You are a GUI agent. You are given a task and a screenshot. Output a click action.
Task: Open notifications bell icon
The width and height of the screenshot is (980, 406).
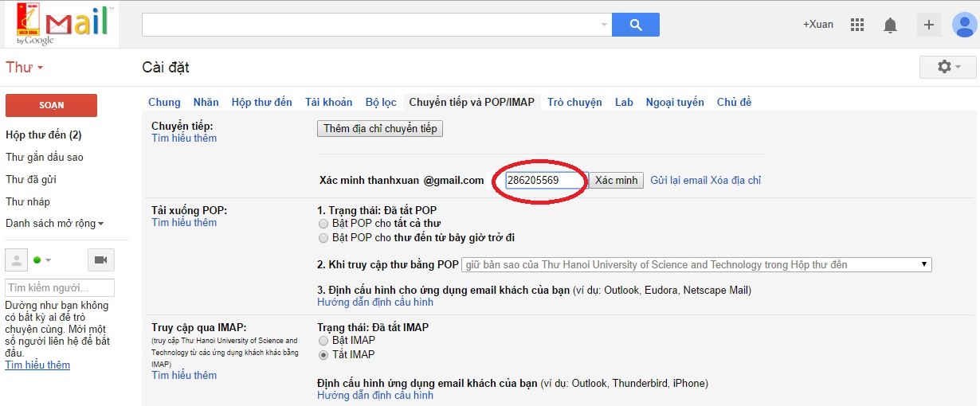click(890, 25)
